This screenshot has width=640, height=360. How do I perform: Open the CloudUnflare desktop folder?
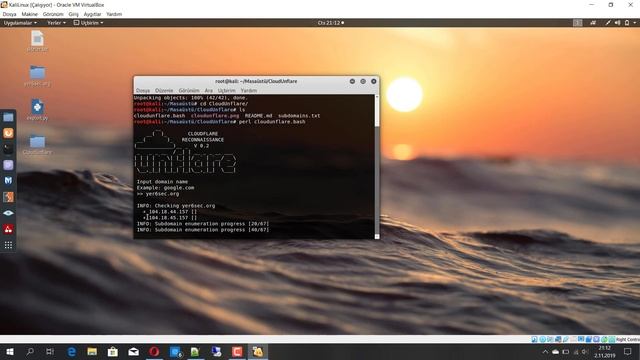coord(37,145)
